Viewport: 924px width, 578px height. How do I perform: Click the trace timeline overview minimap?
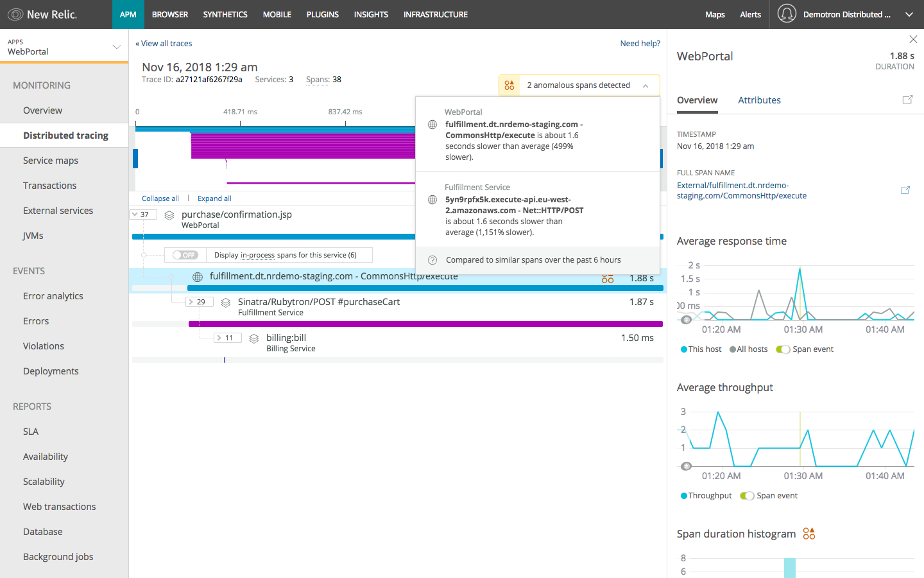click(x=398, y=157)
